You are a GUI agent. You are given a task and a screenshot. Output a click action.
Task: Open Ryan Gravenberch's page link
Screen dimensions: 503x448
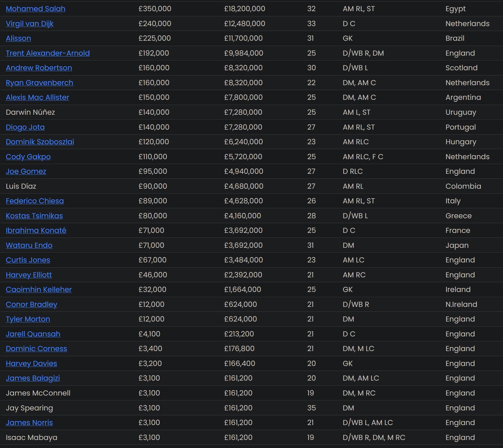coord(39,83)
